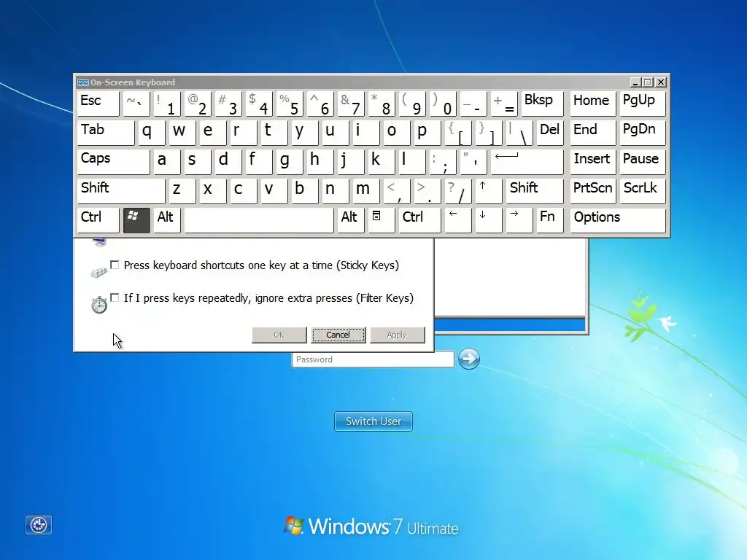Screen dimensions: 747x560
Task: Click the semicolon colon key
Action: 442,163
